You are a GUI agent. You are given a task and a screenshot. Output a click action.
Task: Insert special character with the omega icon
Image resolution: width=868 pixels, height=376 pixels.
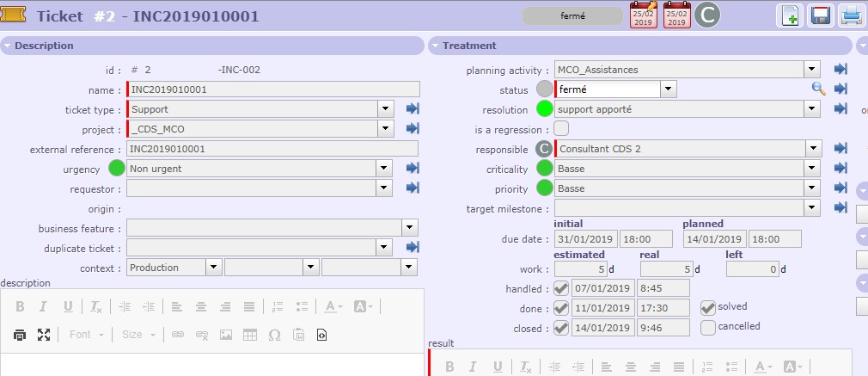275,334
